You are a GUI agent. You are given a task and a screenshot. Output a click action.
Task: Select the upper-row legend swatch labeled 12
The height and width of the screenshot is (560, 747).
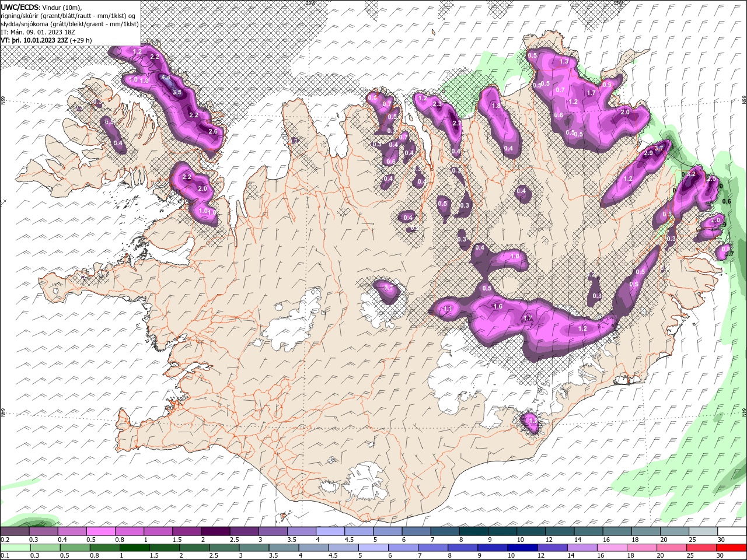[559, 531]
